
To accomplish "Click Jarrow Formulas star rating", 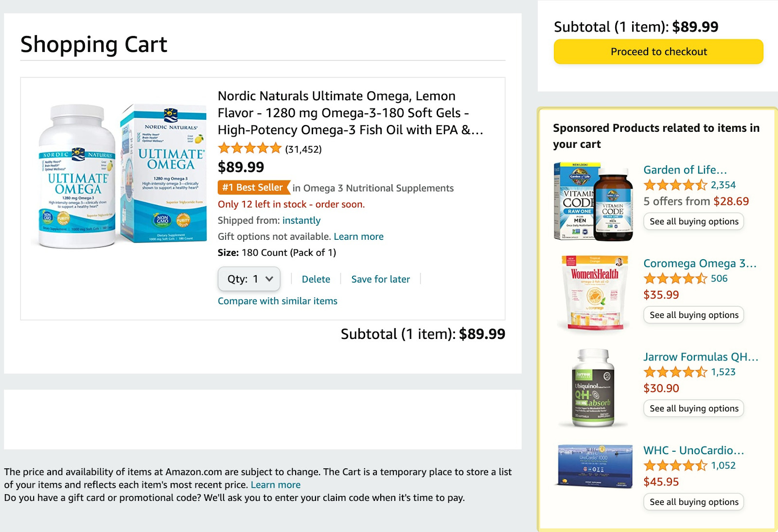I will (676, 372).
